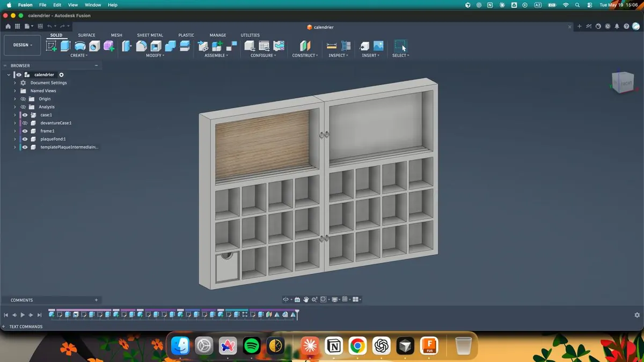
Task: Switch to the PLASTIC tab
Action: [186, 35]
